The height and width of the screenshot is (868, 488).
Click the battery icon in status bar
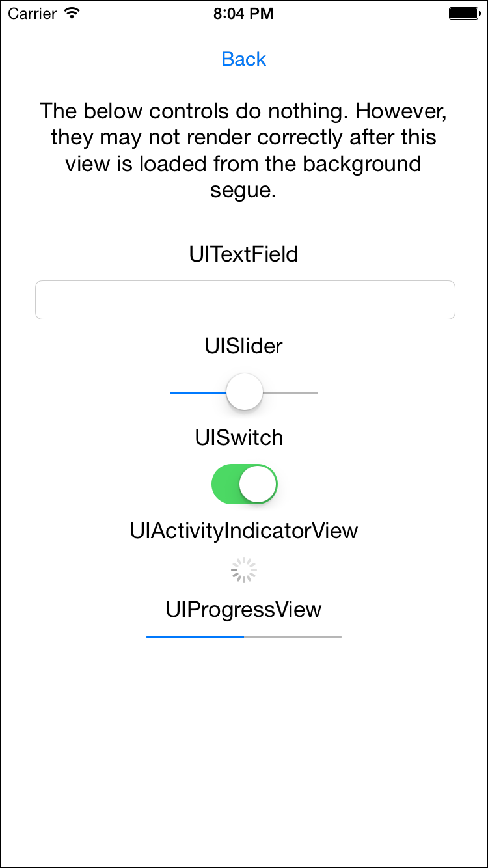[x=464, y=13]
